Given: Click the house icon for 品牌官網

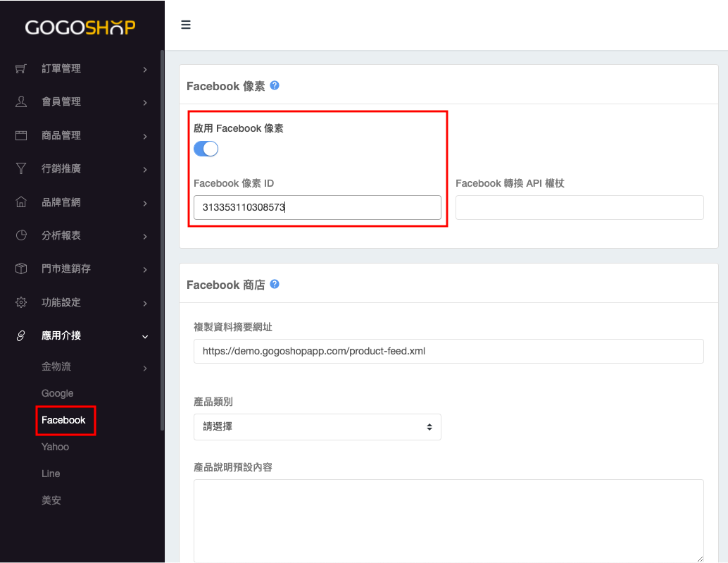Looking at the screenshot, I should click(21, 202).
